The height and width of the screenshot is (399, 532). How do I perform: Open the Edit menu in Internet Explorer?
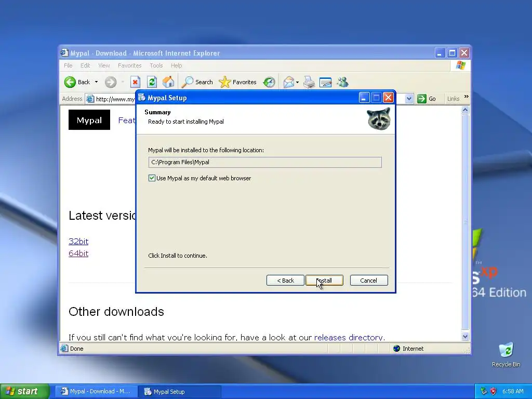pyautogui.click(x=85, y=65)
